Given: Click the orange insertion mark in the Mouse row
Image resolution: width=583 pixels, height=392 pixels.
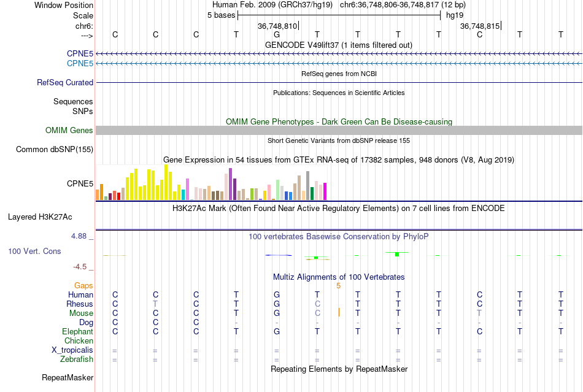Looking at the screenshot, I should pos(339,312).
